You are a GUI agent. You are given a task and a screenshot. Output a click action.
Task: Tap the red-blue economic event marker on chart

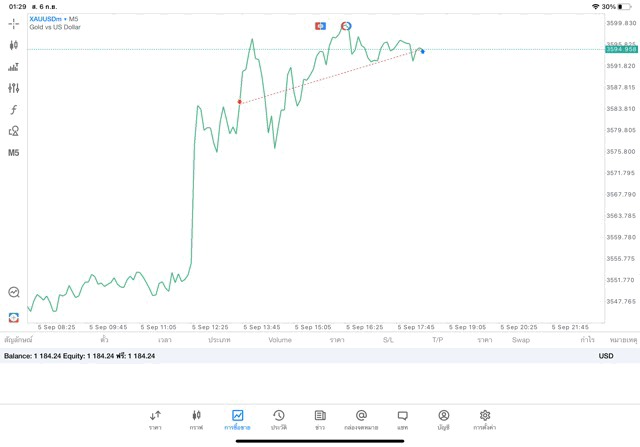coord(320,26)
